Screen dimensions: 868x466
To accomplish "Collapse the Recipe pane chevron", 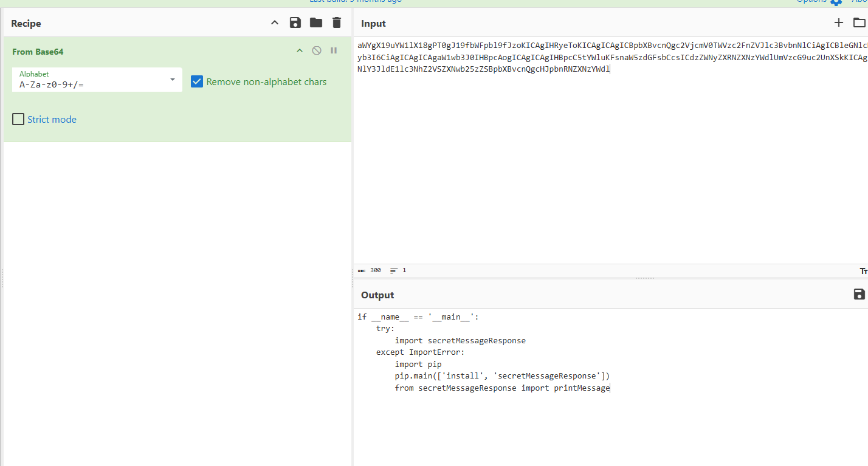I will pos(275,23).
